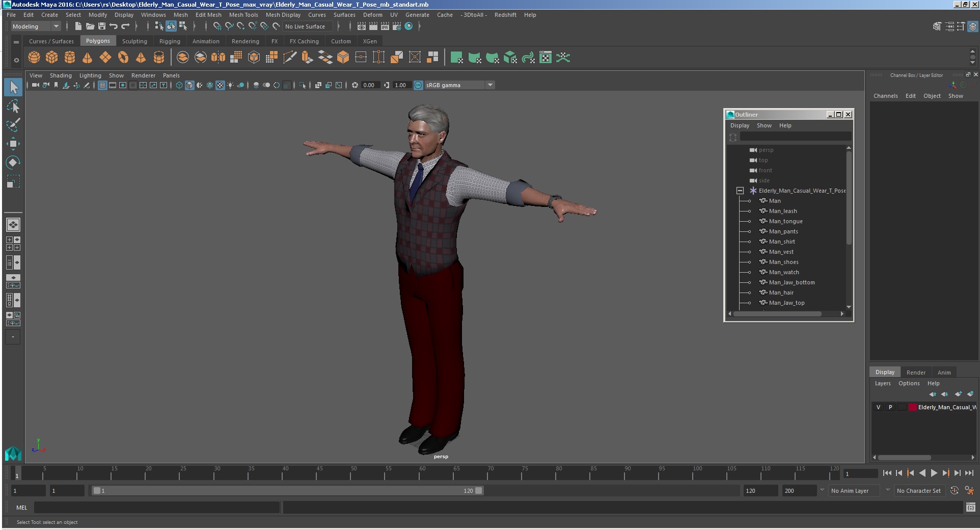
Task: Click the Open scene folder icon
Action: tap(90, 26)
